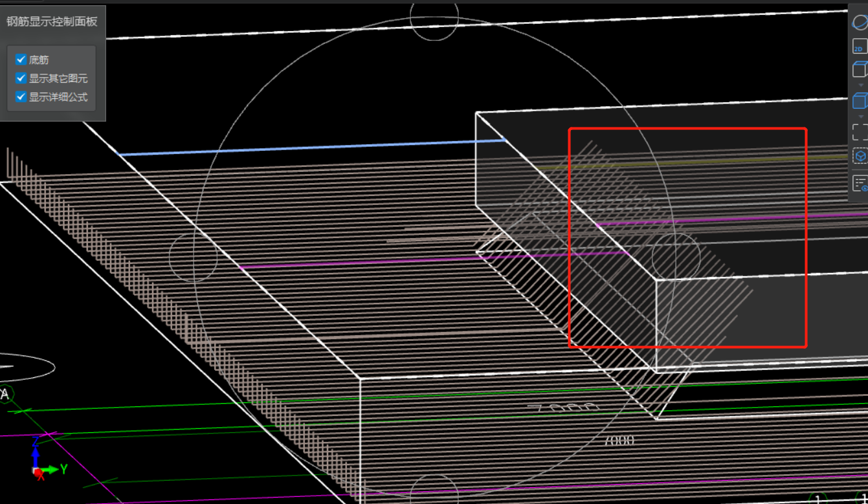
Task: Toggle 显示详细公式 checkbox
Action: pos(21,97)
